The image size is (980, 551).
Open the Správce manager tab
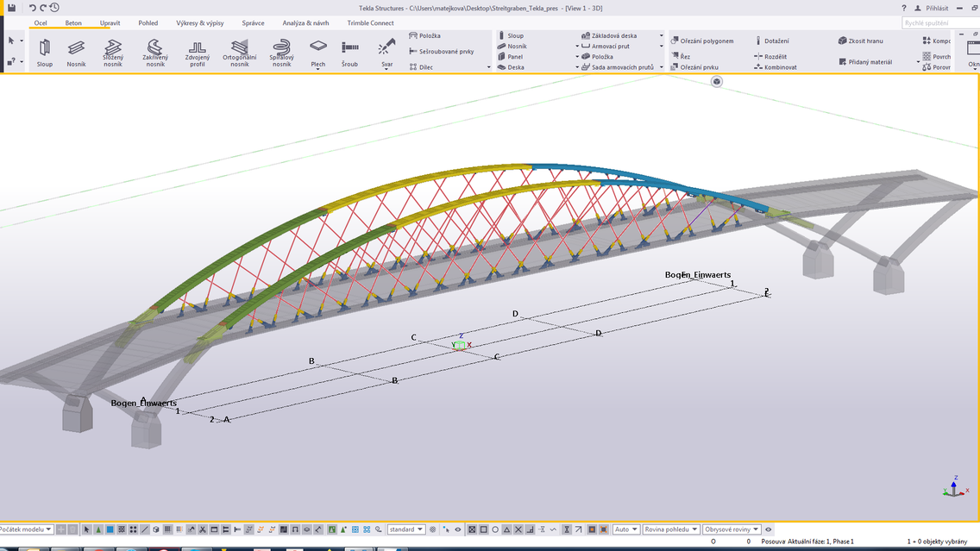[253, 22]
